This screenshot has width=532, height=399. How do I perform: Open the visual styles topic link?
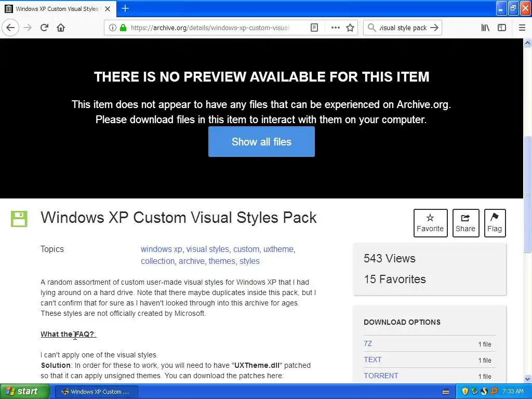208,249
